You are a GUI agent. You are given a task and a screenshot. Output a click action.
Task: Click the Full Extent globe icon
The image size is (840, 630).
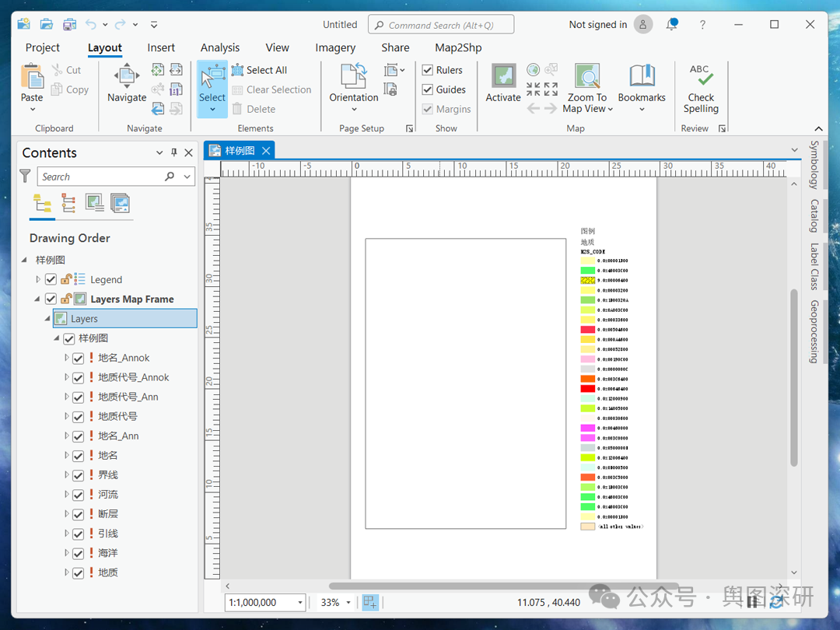533,70
